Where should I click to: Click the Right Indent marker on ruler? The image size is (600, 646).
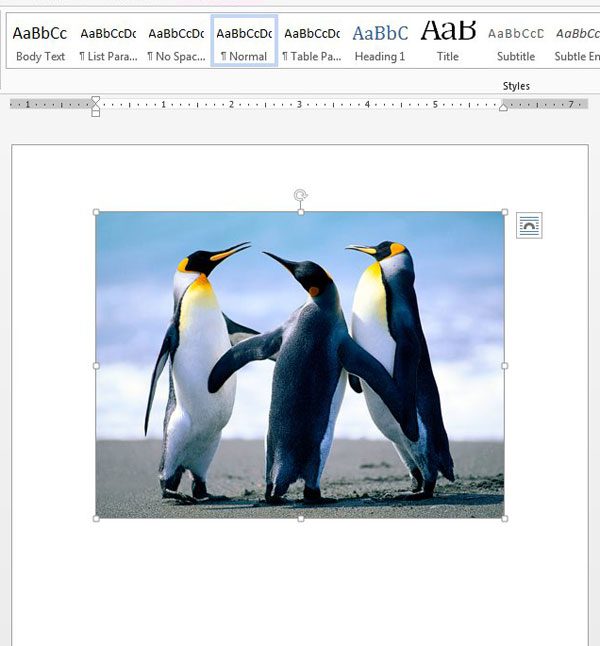[503, 106]
